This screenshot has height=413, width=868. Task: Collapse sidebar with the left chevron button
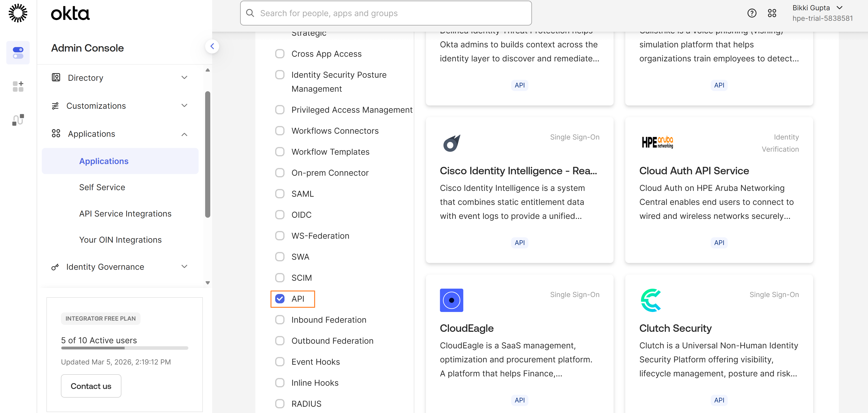point(212,46)
